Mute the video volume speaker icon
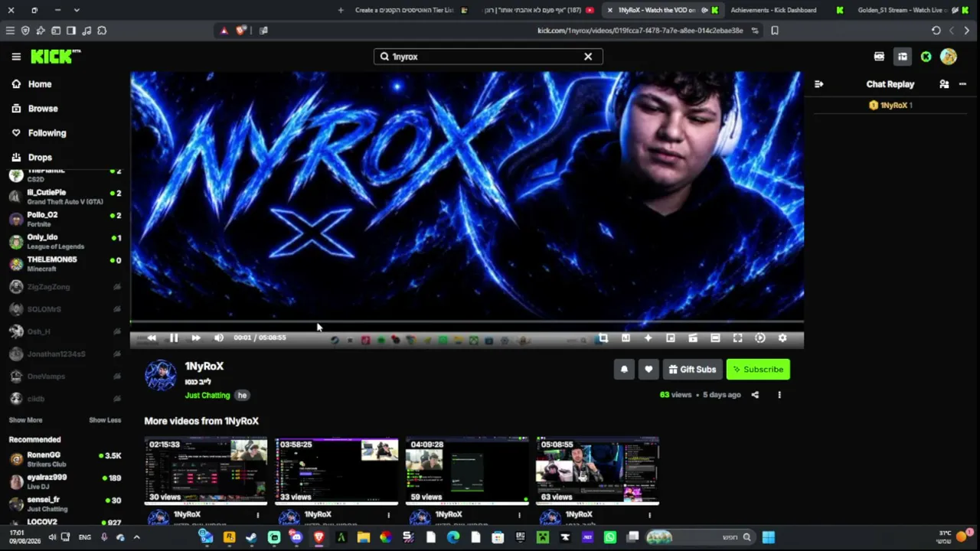The width and height of the screenshot is (980, 551). pos(219,337)
